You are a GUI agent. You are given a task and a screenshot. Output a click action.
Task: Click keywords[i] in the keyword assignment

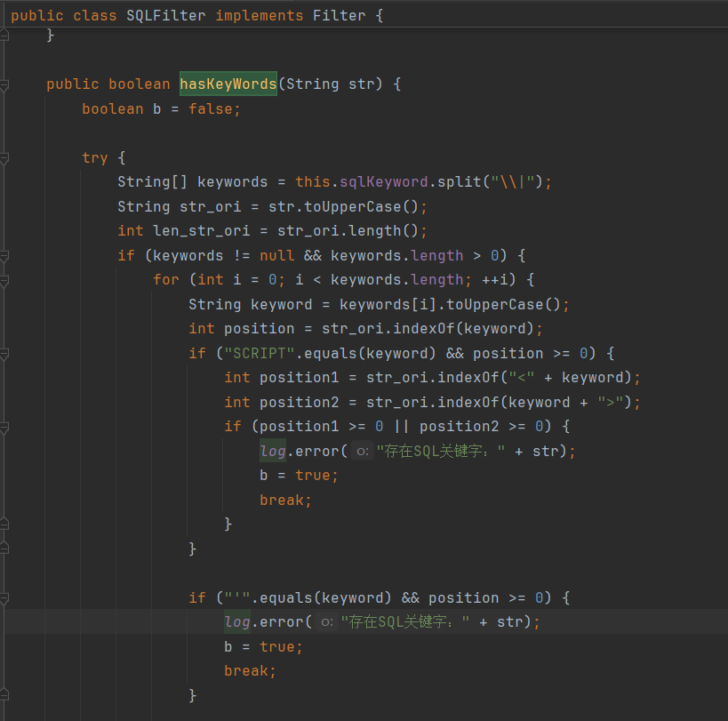pyautogui.click(x=388, y=305)
